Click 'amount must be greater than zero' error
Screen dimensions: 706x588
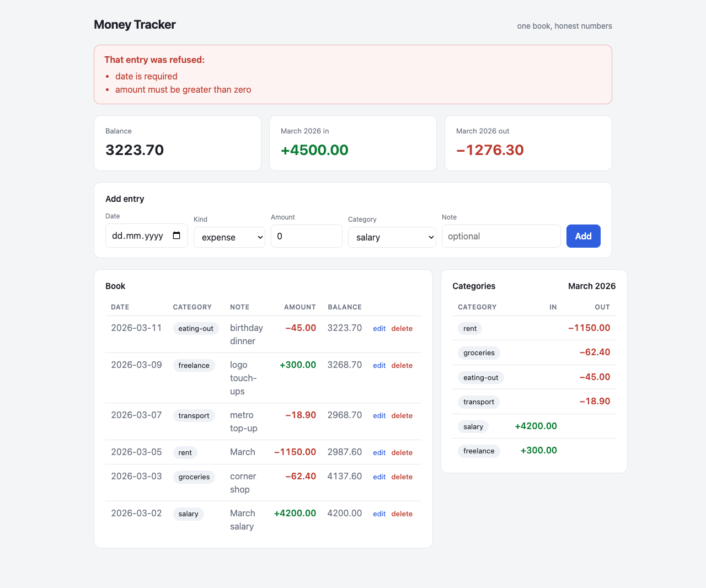tap(183, 89)
